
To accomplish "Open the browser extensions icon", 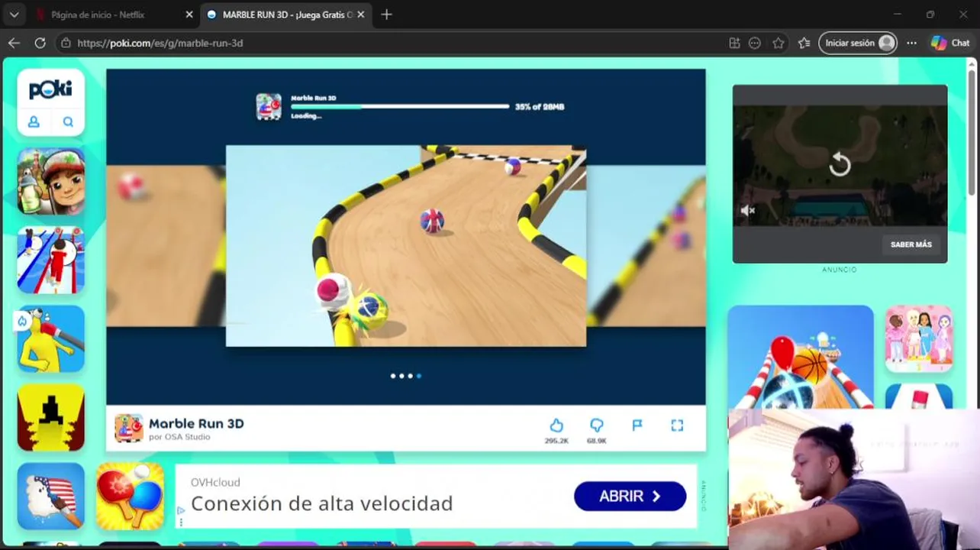I will 734,44.
